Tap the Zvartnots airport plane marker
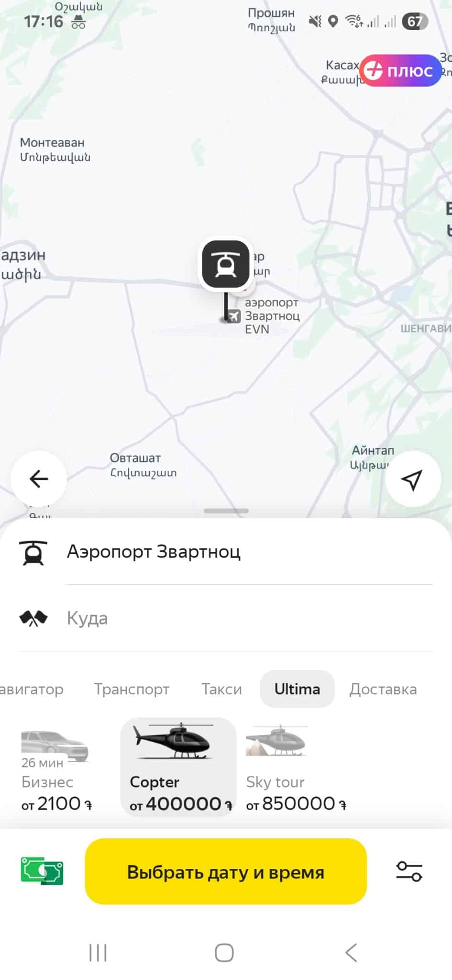This screenshot has width=452, height=980. (234, 316)
